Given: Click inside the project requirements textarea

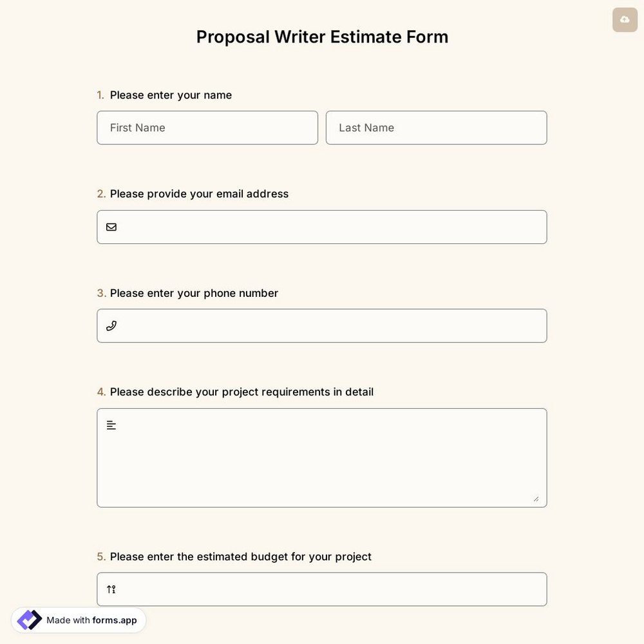Looking at the screenshot, I should point(322,457).
